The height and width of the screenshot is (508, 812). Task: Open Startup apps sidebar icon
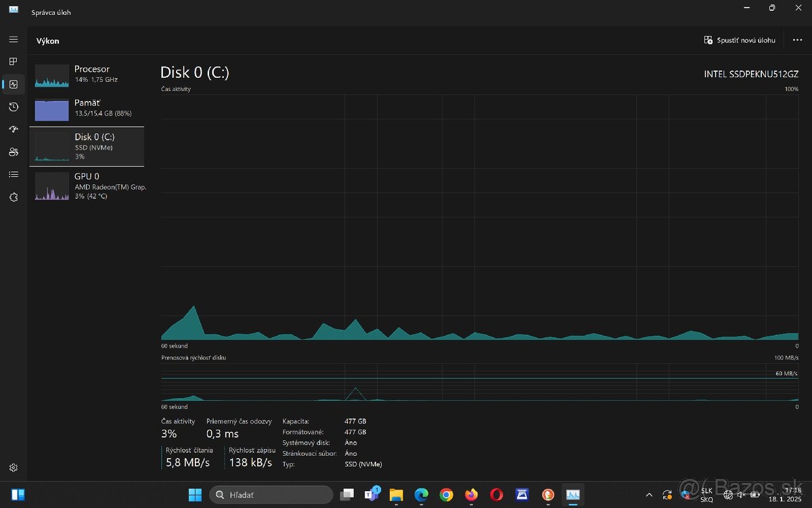click(x=13, y=129)
